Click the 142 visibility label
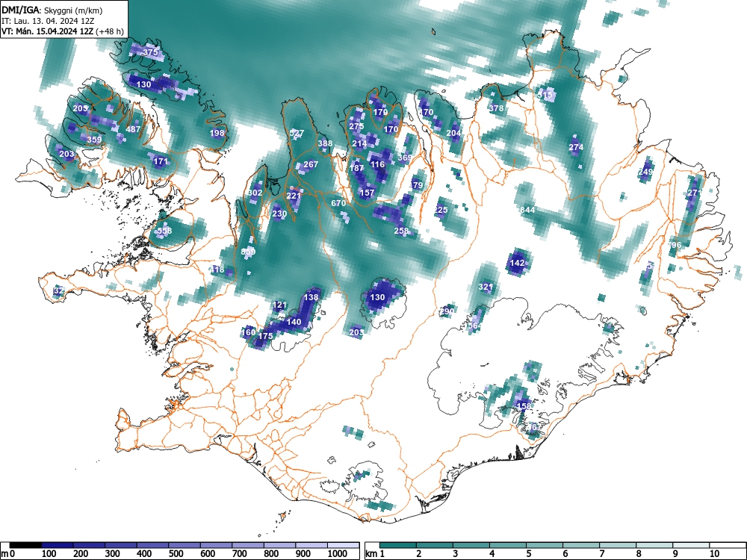 [517, 263]
